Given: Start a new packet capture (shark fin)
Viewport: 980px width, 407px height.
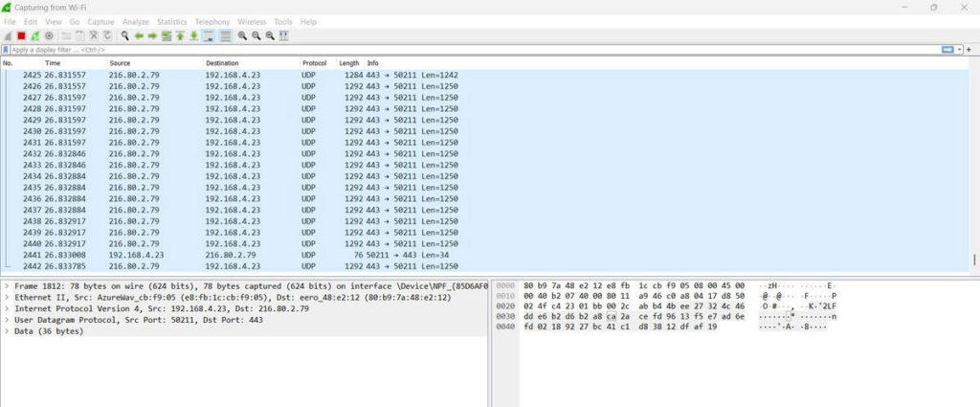Looking at the screenshot, I should [x=8, y=35].
